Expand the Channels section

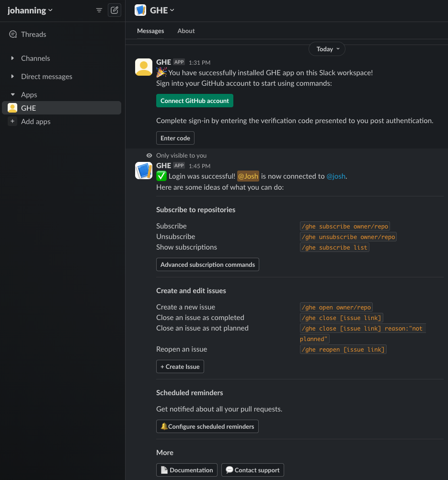click(12, 58)
